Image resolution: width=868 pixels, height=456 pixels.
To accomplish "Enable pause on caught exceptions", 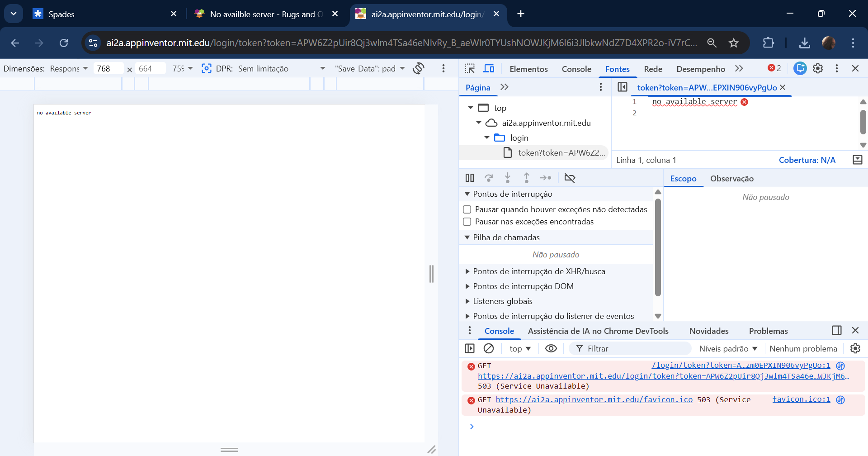I will [467, 222].
